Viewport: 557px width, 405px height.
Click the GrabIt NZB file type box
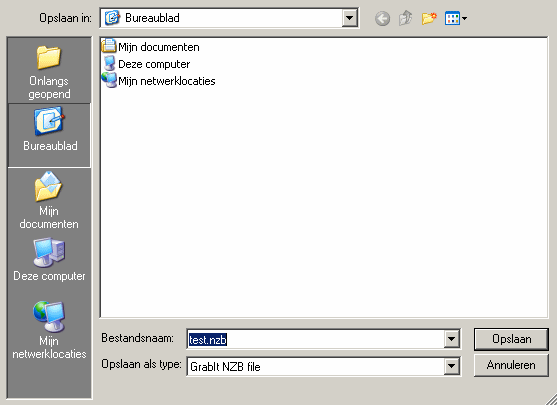(315, 366)
